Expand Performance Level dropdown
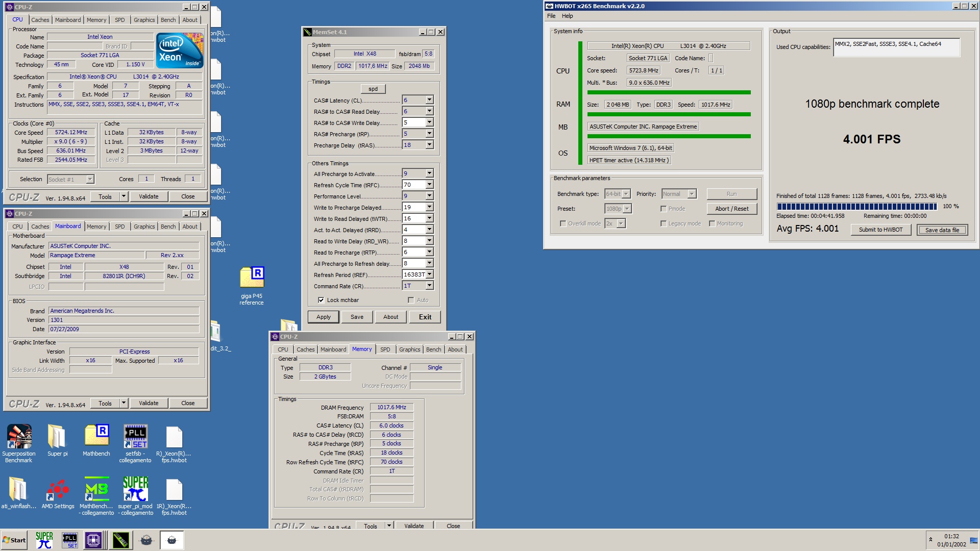This screenshot has width=980, height=551. click(429, 196)
